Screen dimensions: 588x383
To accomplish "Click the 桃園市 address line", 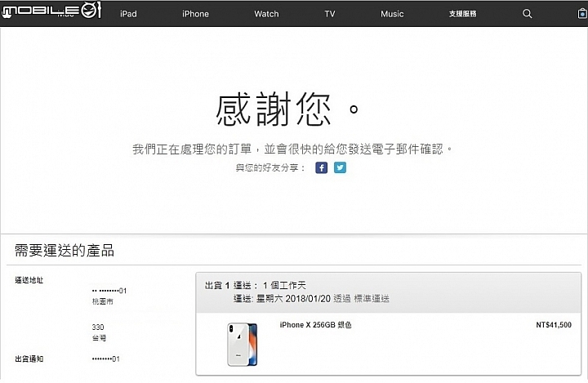I will click(102, 301).
